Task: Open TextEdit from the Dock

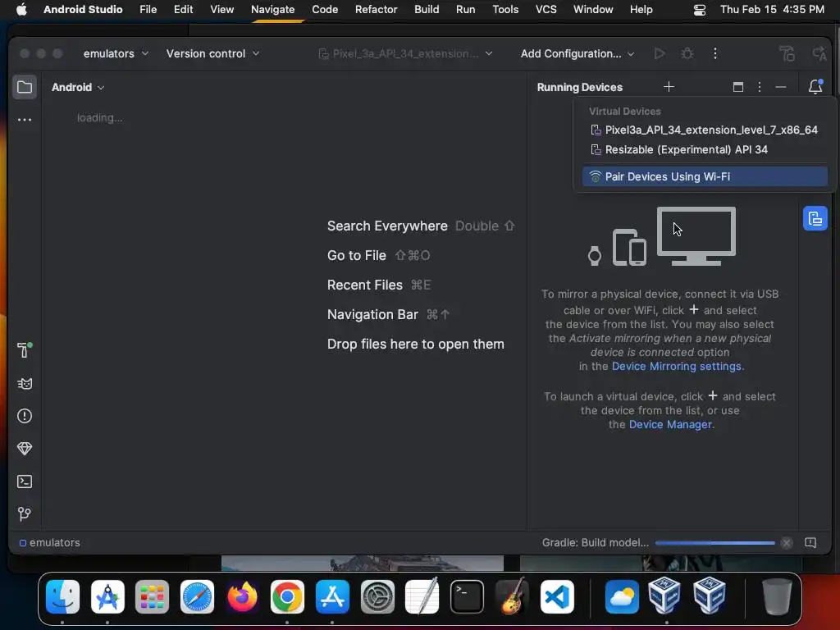Action: point(422,597)
